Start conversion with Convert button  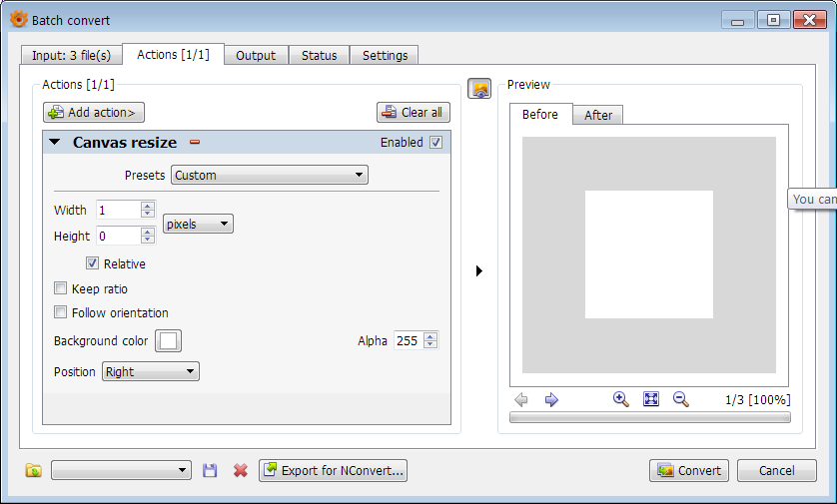[x=689, y=470]
